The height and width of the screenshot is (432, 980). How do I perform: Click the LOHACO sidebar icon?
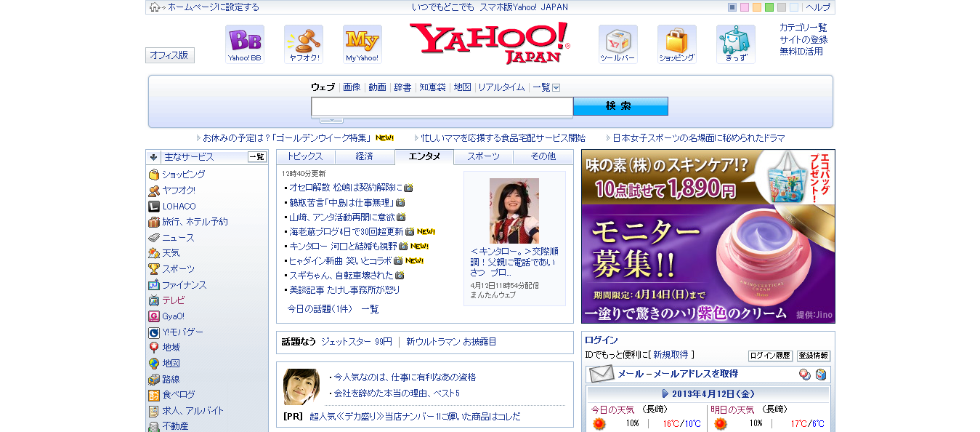[x=154, y=207]
